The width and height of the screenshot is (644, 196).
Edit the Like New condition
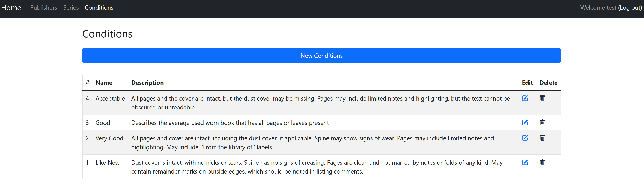(525, 162)
